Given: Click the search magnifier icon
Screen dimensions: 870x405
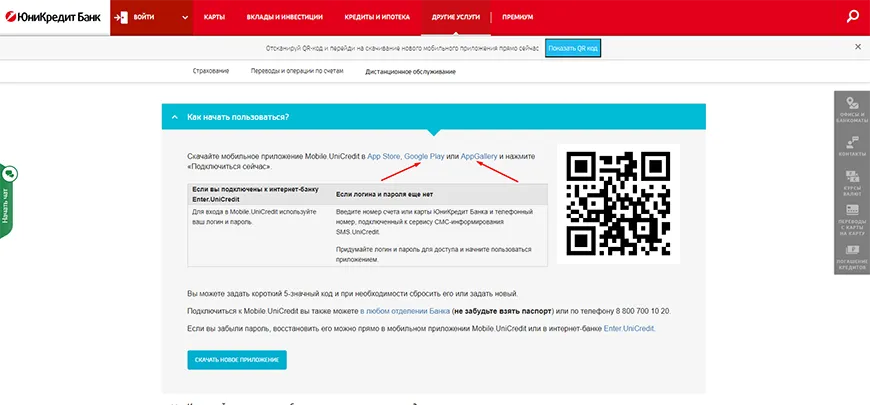Looking at the screenshot, I should (x=852, y=16).
